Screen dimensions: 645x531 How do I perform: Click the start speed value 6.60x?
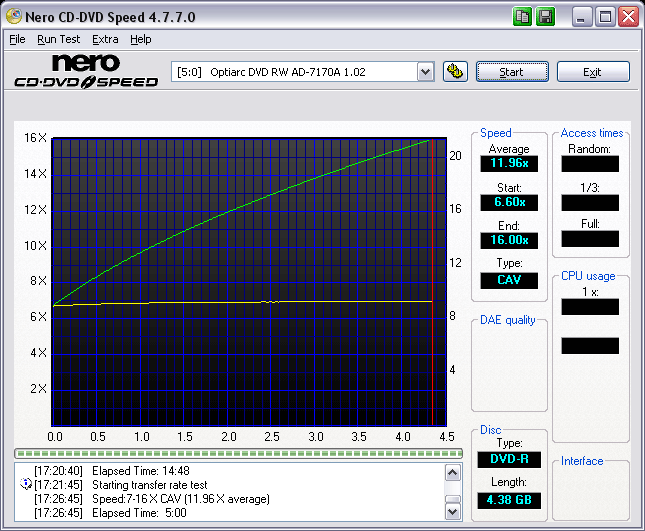pos(509,202)
